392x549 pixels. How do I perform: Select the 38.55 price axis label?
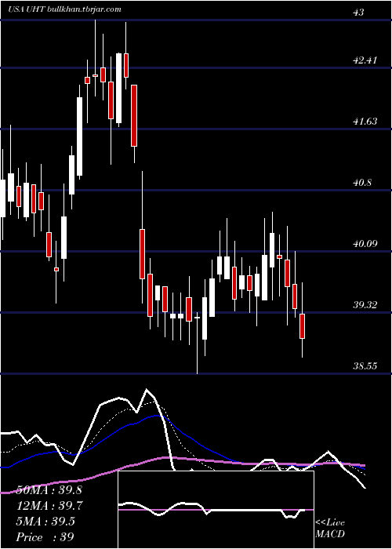pos(365,366)
